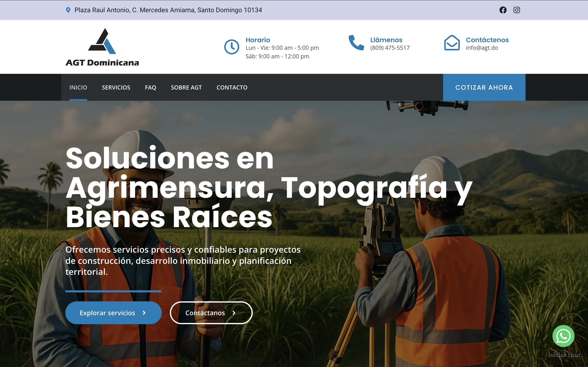Image resolution: width=588 pixels, height=367 pixels.
Task: Start WhatsApp chat via green icon
Action: click(x=563, y=336)
